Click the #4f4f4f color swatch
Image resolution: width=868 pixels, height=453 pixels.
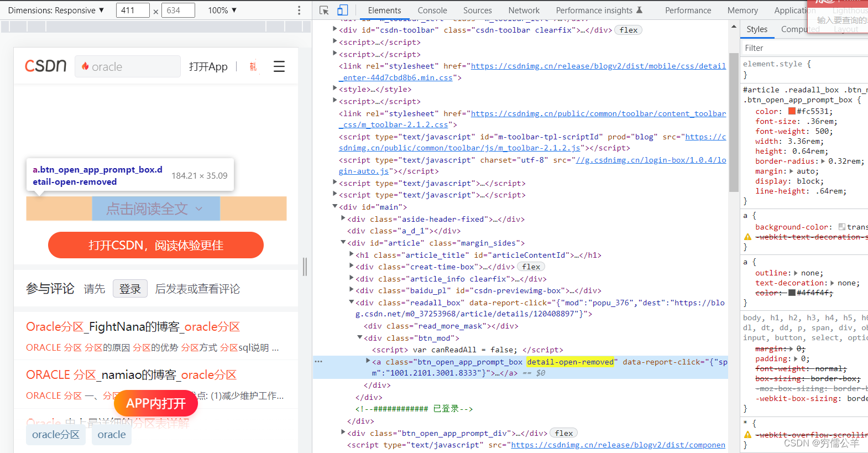792,293
